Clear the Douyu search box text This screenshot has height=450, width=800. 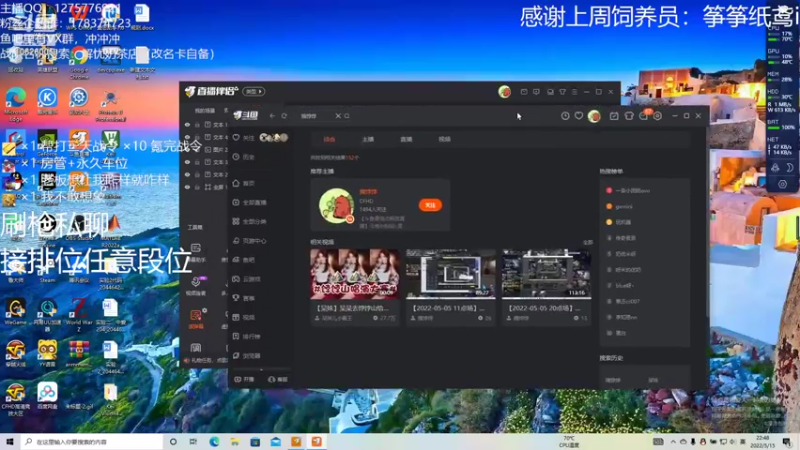coord(338,116)
